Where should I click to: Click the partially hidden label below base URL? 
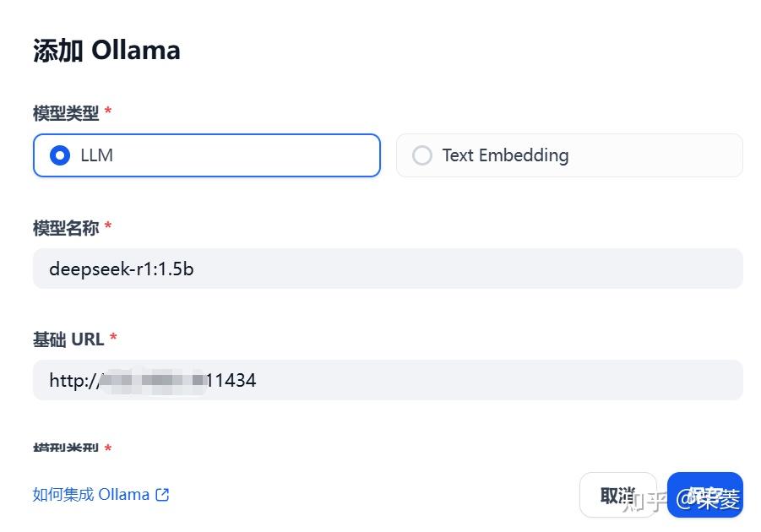(x=66, y=448)
